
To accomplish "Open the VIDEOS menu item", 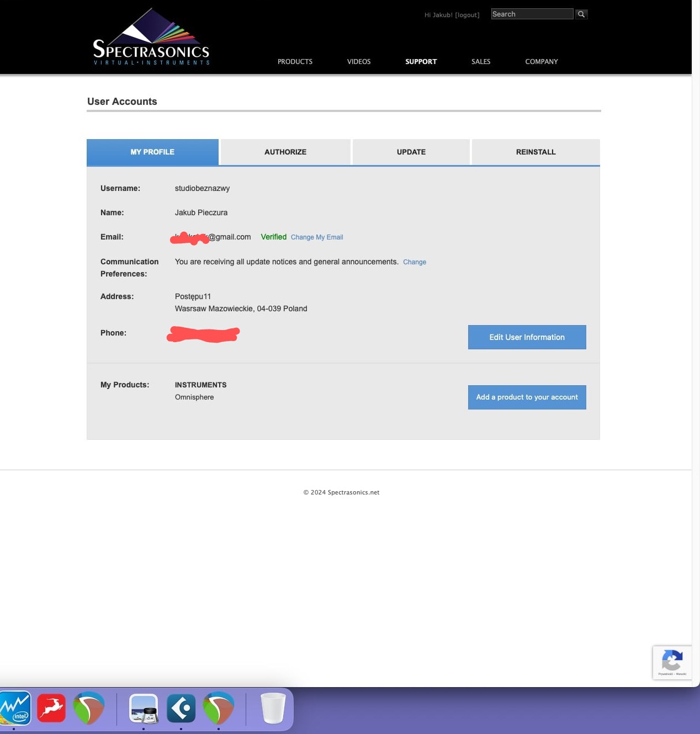I will tap(359, 62).
